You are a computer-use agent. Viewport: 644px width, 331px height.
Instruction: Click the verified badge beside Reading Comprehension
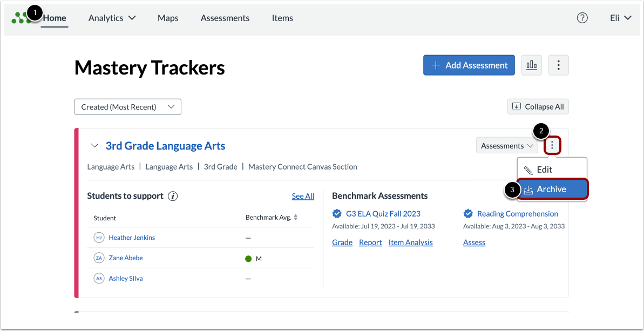tap(468, 213)
